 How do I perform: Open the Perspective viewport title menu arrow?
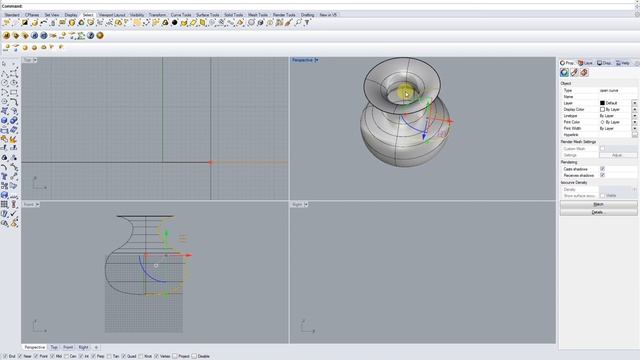tap(316, 60)
